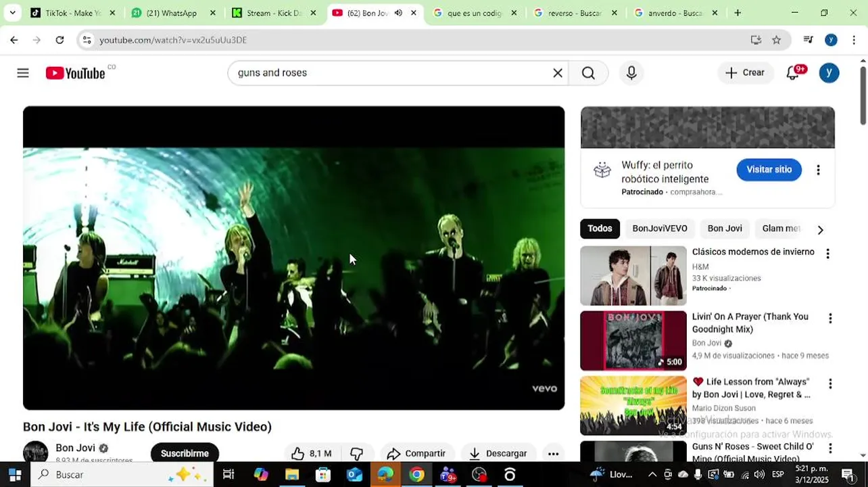Install app icon in the address bar
Viewport: 868px width, 487px height.
click(x=756, y=40)
